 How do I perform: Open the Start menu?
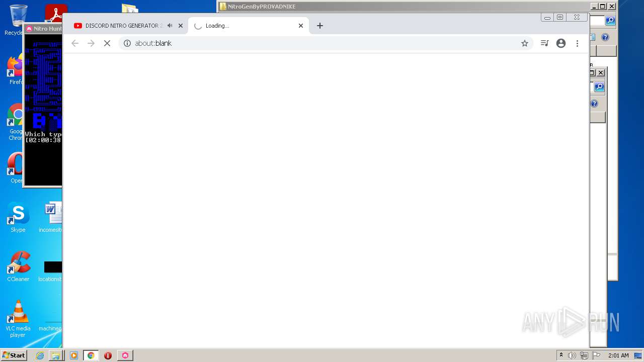pos(14,355)
